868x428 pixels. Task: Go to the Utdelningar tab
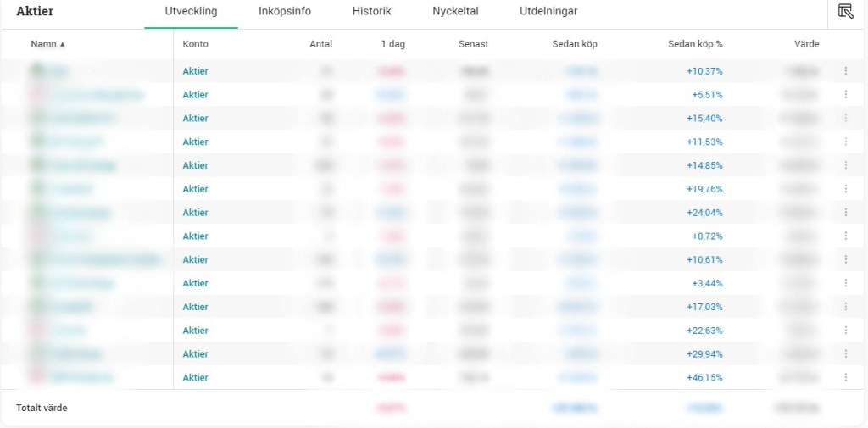[x=548, y=12]
